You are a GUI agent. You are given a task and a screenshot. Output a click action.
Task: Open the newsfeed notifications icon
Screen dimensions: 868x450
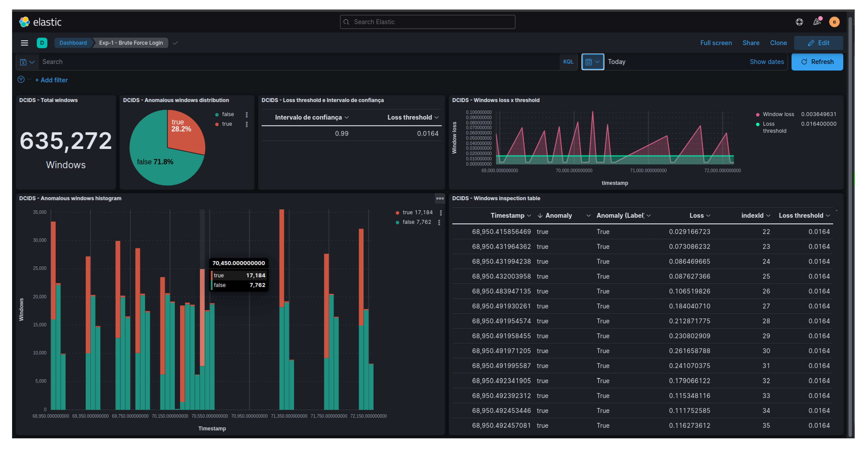click(816, 22)
